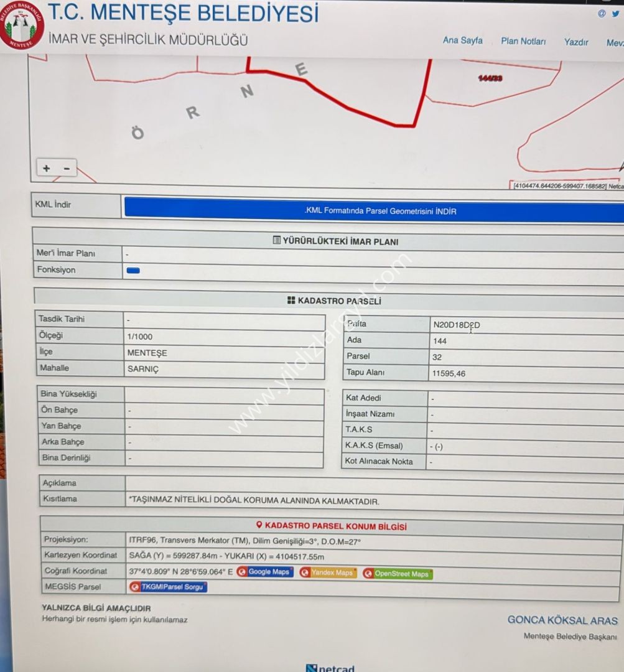The height and width of the screenshot is (672, 624).
Task: Click the red icon on Yandex Maps button
Action: pos(305,572)
